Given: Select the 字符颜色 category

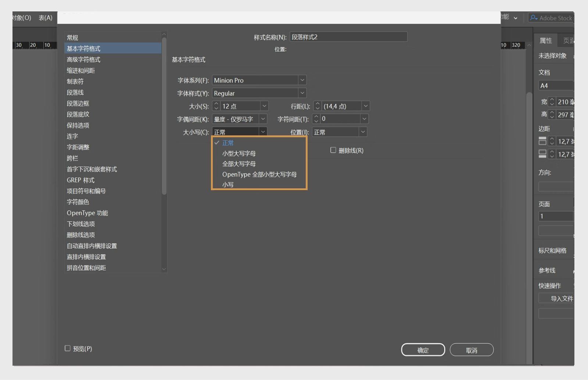Looking at the screenshot, I should tap(113, 202).
